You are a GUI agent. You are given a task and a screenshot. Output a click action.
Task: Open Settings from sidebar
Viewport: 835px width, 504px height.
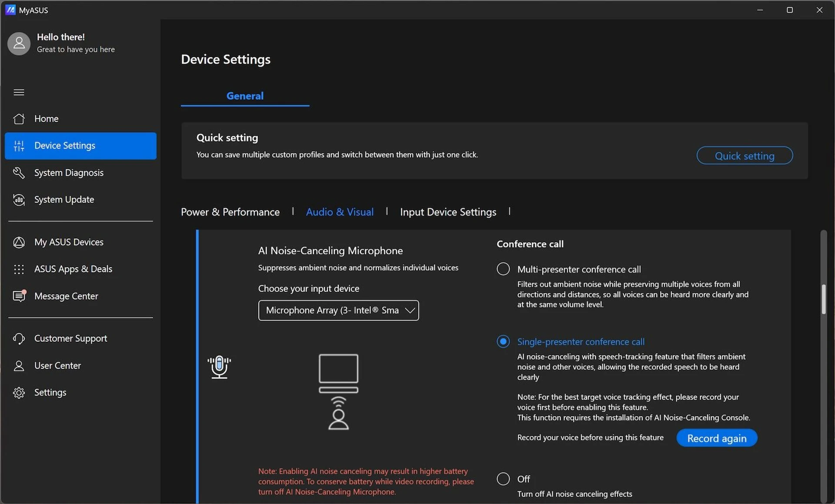pos(80,393)
